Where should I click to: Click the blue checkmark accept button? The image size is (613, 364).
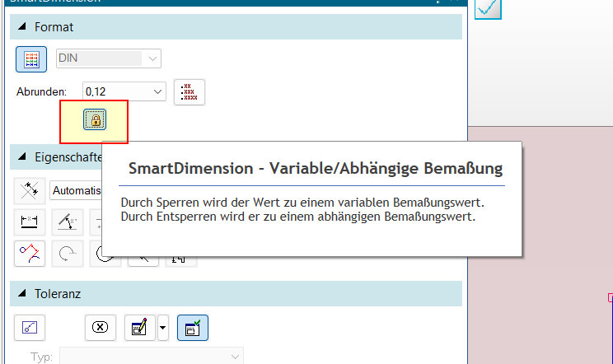[488, 8]
